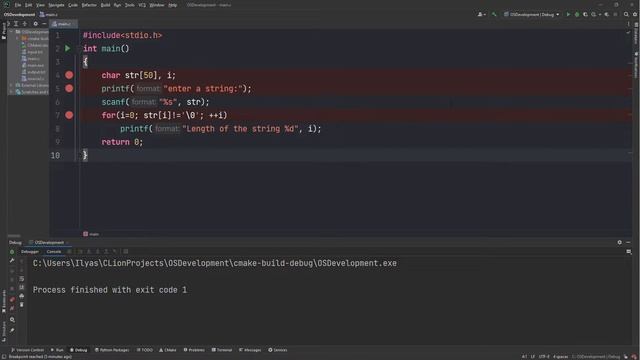Click the Collapse All icon in Project panel
This screenshot has height=360, width=640.
(x=24, y=24)
